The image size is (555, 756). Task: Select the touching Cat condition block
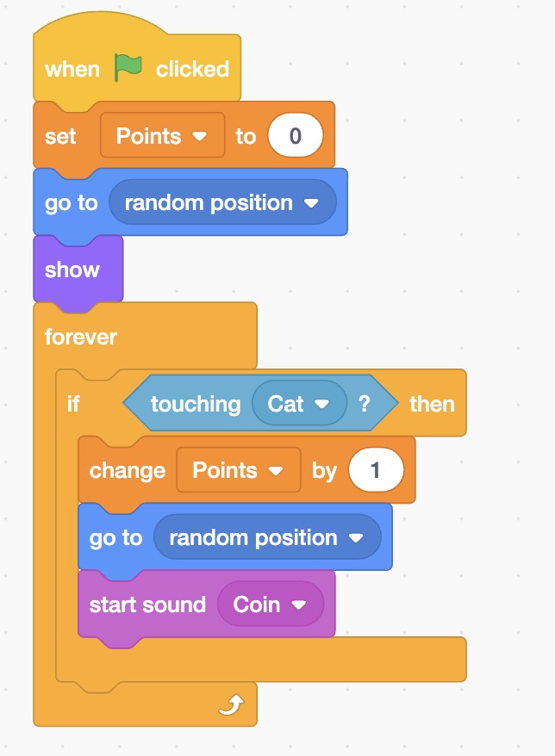pos(260,403)
